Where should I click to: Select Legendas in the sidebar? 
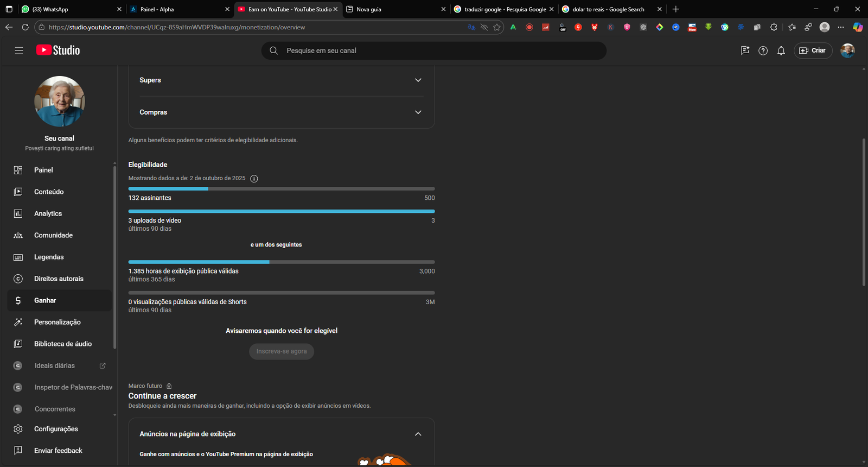point(59,257)
